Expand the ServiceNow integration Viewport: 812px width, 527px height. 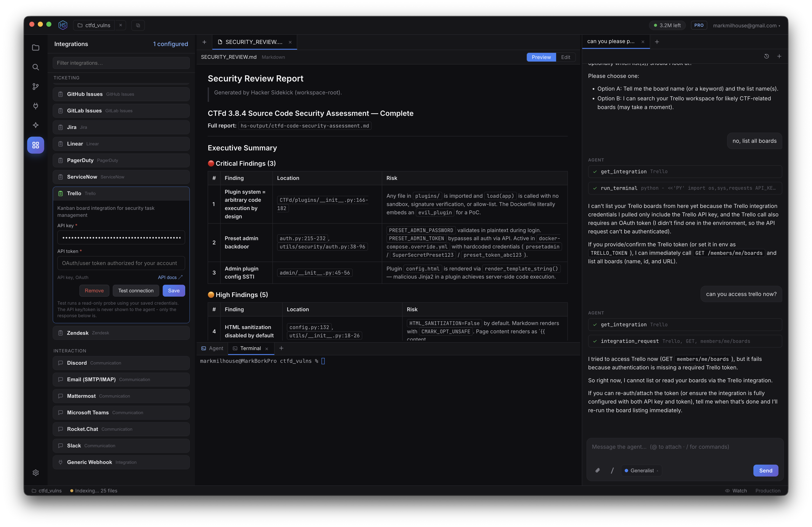(x=121, y=177)
